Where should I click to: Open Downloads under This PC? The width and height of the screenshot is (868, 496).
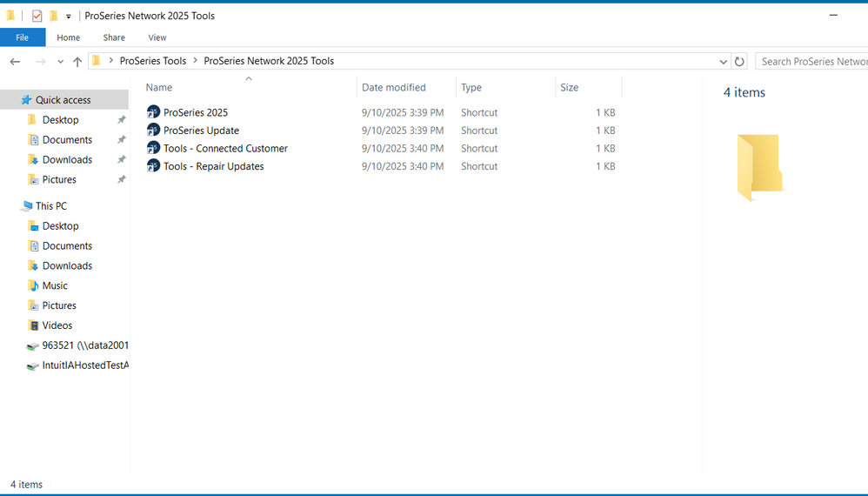[x=67, y=265]
